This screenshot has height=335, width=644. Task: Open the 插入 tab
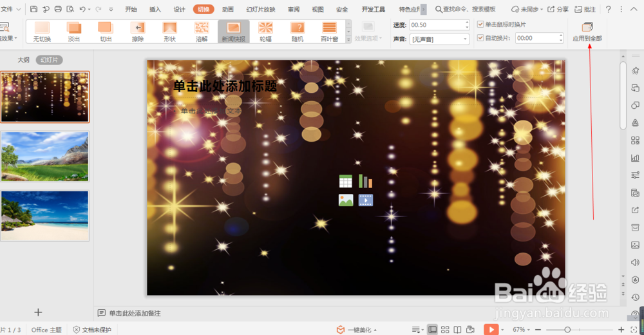coord(155,9)
